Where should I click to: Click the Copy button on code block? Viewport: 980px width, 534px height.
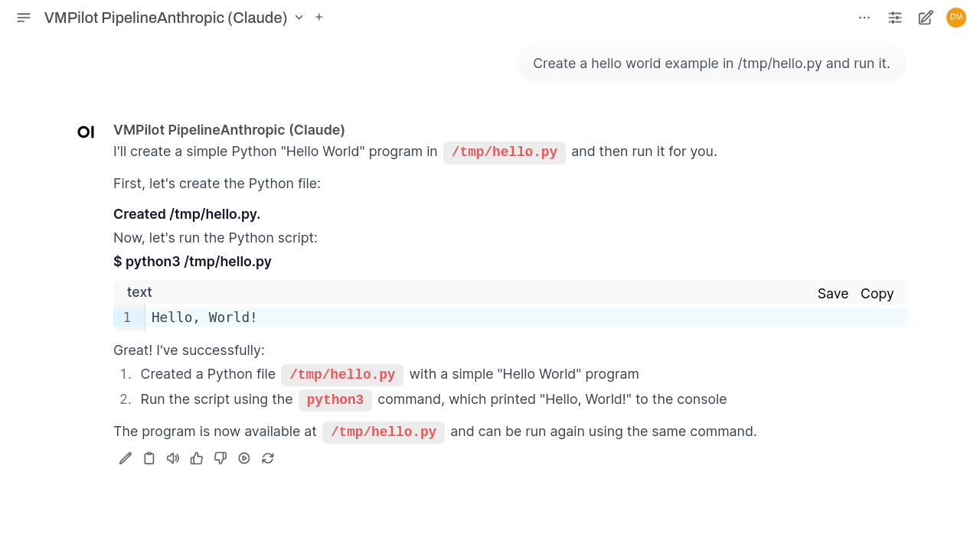[x=877, y=294]
